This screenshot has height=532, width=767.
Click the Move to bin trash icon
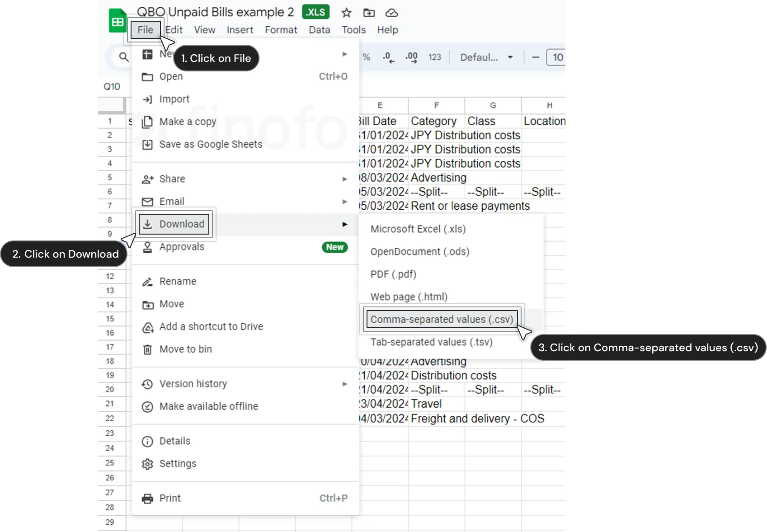click(147, 349)
